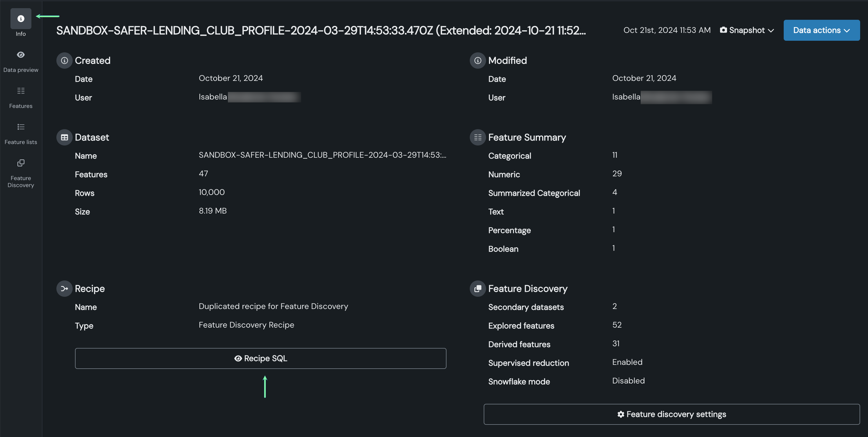Click the Feature Discovery section icon
Image resolution: width=868 pixels, height=437 pixels.
point(478,289)
